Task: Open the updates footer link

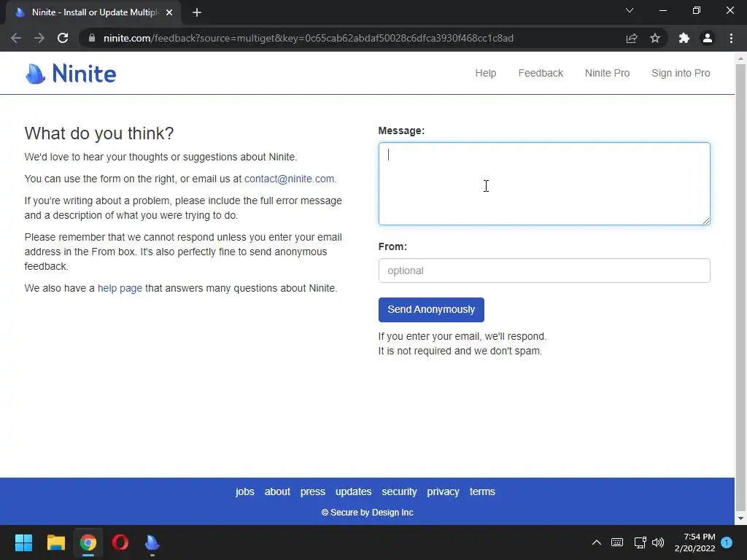Action: (353, 491)
